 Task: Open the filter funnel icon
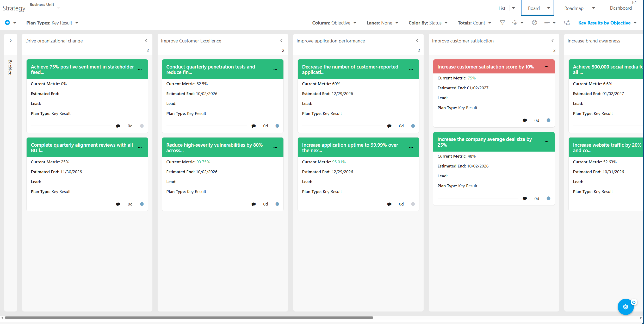coord(502,23)
